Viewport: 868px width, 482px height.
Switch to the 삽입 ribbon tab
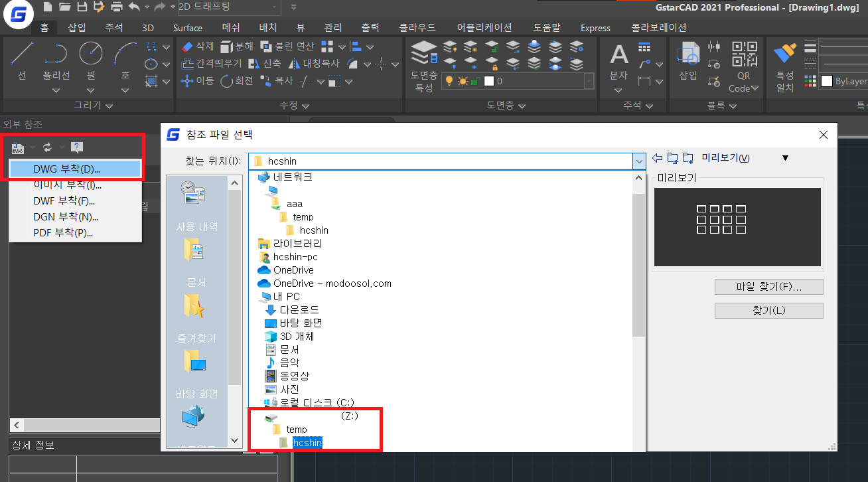pos(77,28)
